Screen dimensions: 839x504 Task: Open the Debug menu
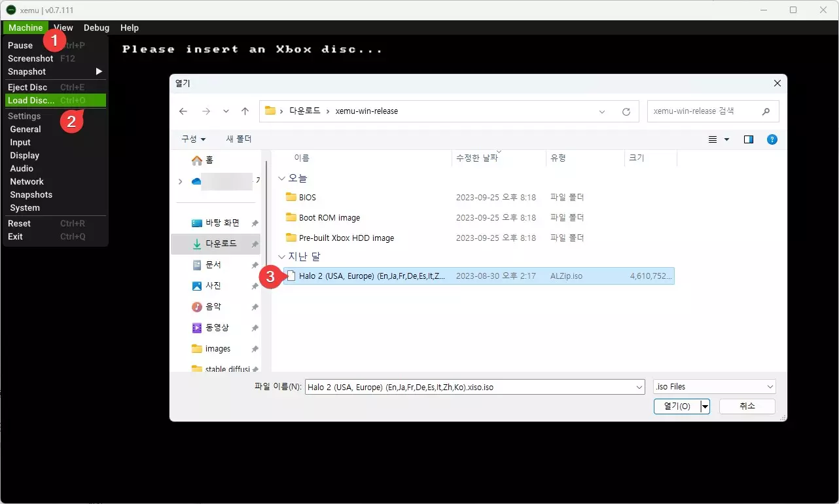[96, 27]
